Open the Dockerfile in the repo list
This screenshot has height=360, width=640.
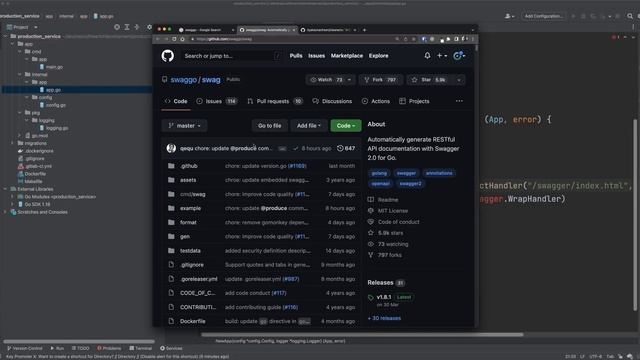(192, 321)
